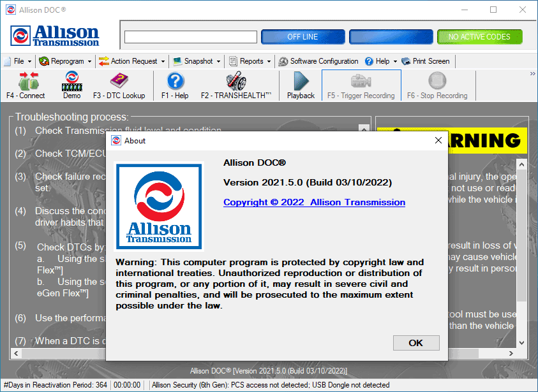This screenshot has width=538, height=392.
Task: Close the About dialog with X
Action: [438, 140]
